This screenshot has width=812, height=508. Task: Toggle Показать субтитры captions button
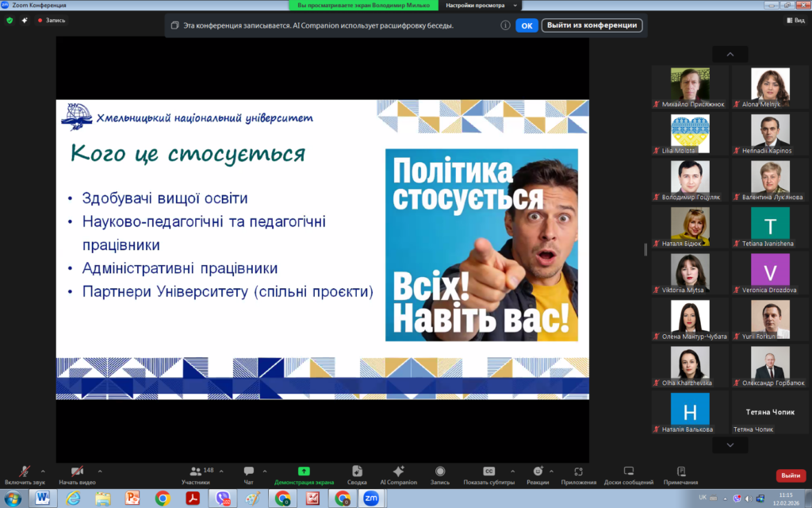488,471
